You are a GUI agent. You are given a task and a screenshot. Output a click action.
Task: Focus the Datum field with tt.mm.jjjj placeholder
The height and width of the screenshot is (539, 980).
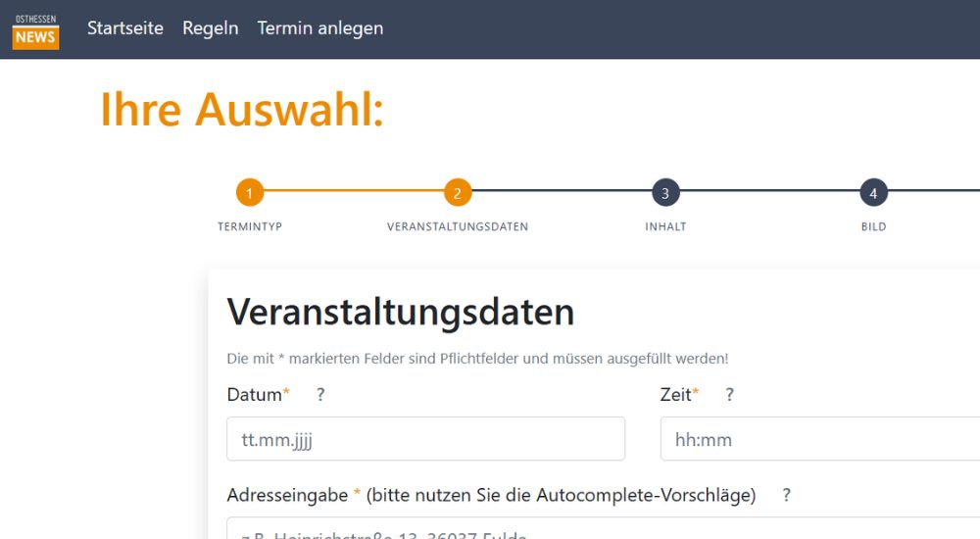click(425, 439)
